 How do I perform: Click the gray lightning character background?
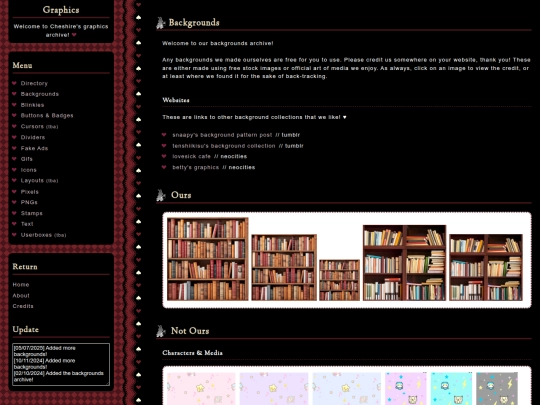[497, 388]
